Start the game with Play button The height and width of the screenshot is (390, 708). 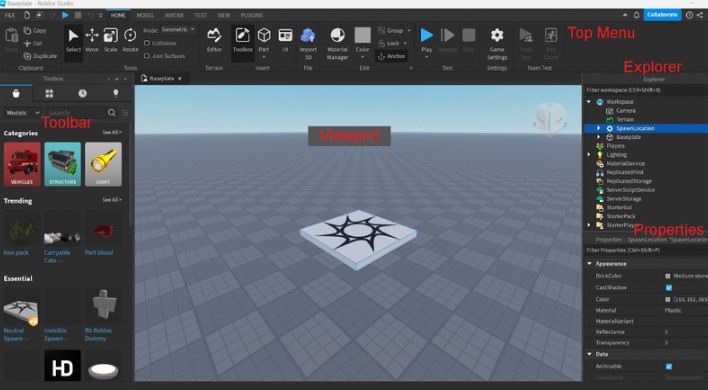(x=426, y=35)
